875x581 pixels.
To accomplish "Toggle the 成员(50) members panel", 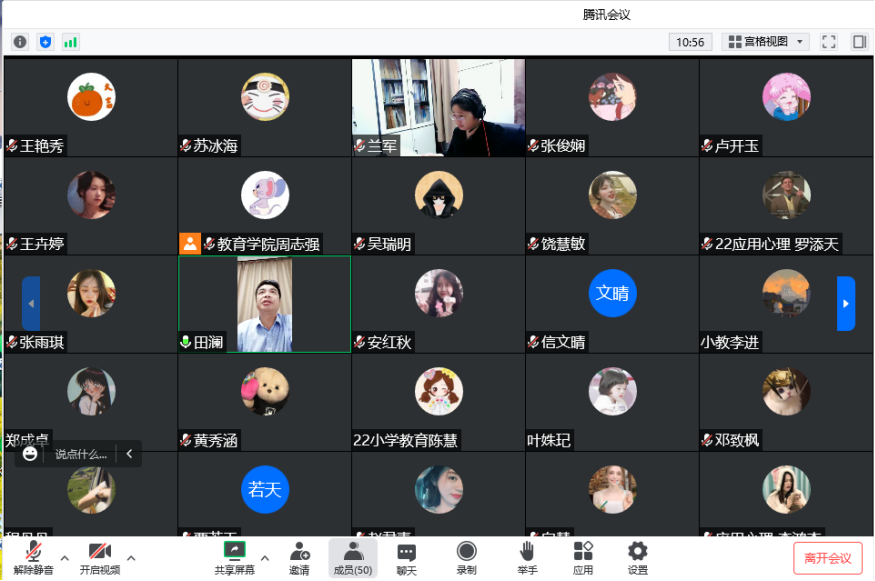I will pos(353,558).
